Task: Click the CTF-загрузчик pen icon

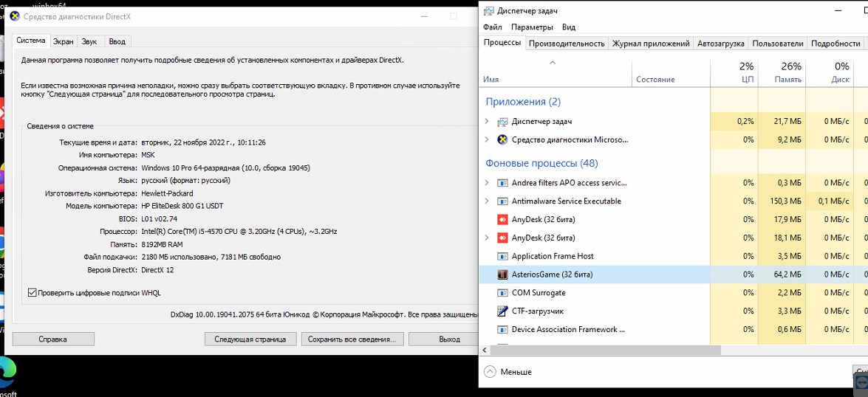Action: [502, 311]
